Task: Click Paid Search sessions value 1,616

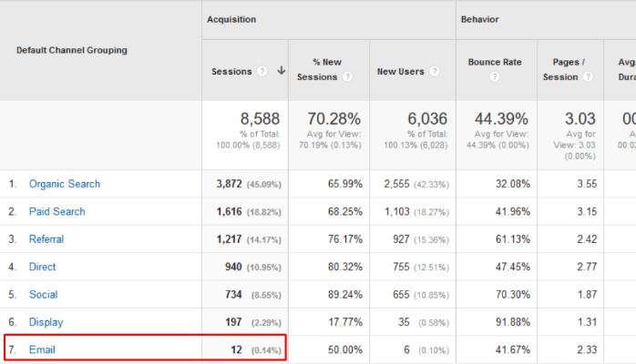Action: click(230, 211)
